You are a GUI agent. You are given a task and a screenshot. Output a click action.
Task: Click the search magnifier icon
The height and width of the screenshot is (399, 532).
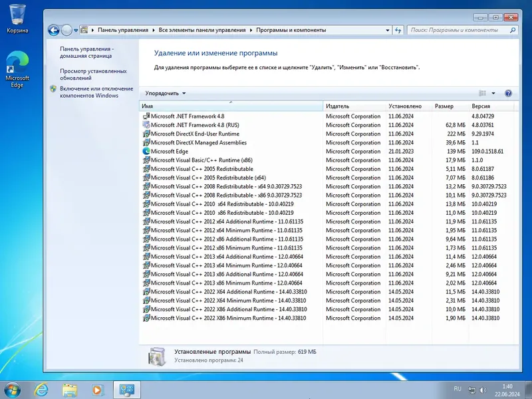(x=513, y=30)
